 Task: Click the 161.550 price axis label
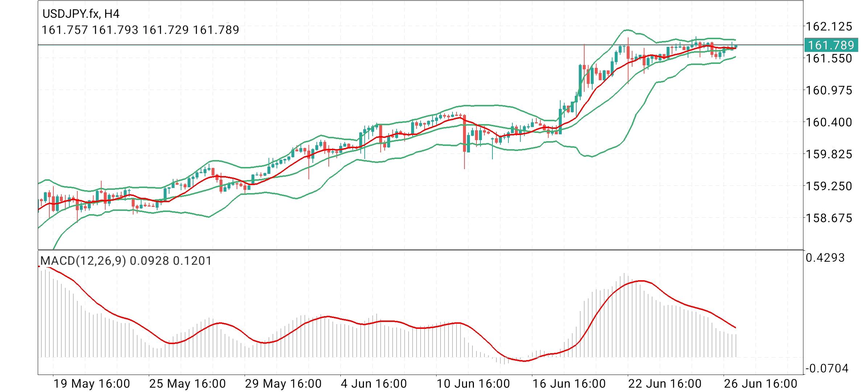tap(828, 58)
